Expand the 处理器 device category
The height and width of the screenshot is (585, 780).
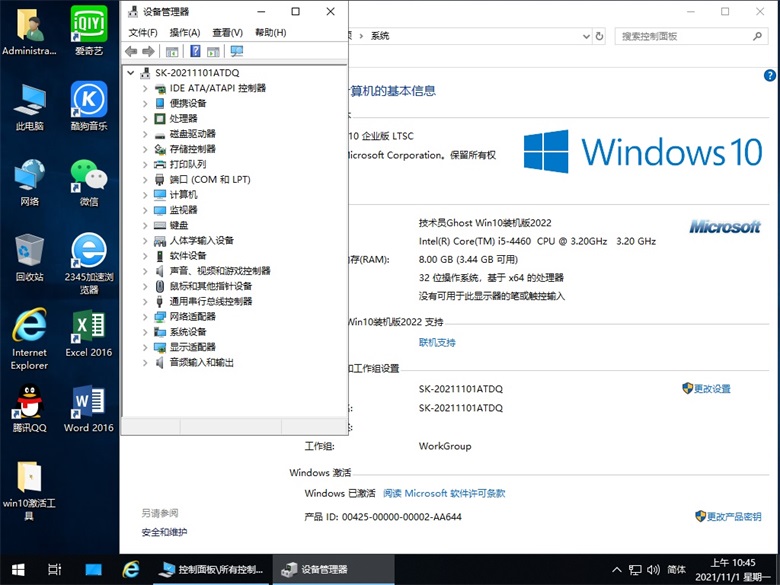click(145, 119)
